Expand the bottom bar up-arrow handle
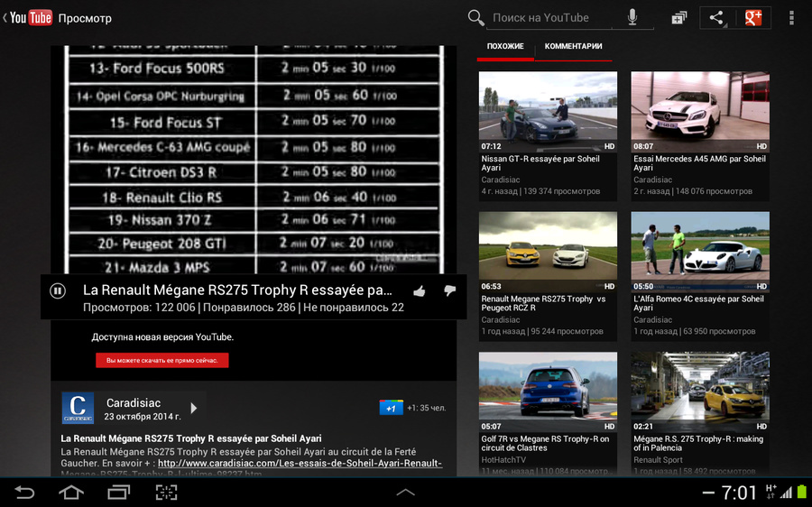Screen dimensions: 812x507 (x=405, y=492)
